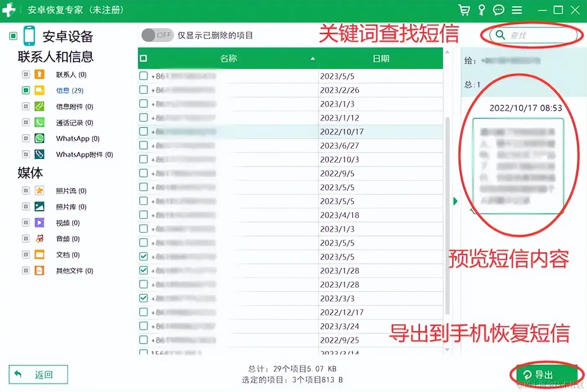Click the 视频 play icon
The height and width of the screenshot is (392, 587).
point(39,222)
